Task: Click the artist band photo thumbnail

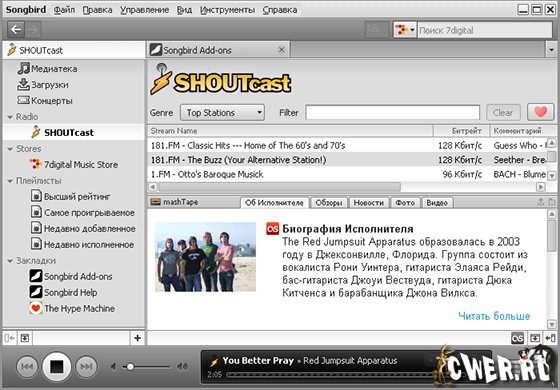Action: tap(205, 257)
